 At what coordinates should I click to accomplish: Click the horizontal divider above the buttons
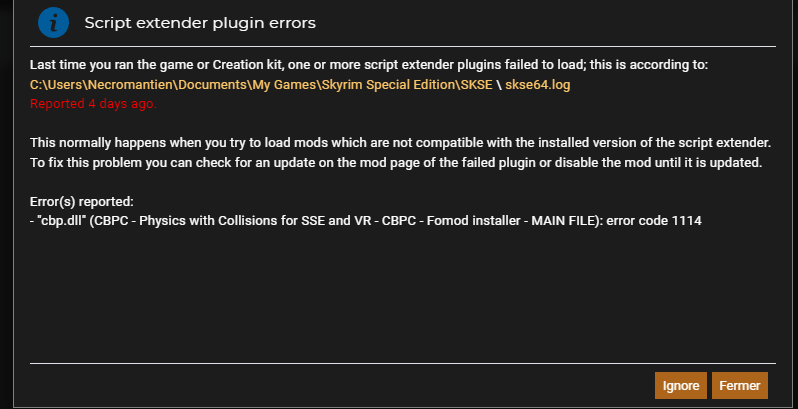coord(403,363)
